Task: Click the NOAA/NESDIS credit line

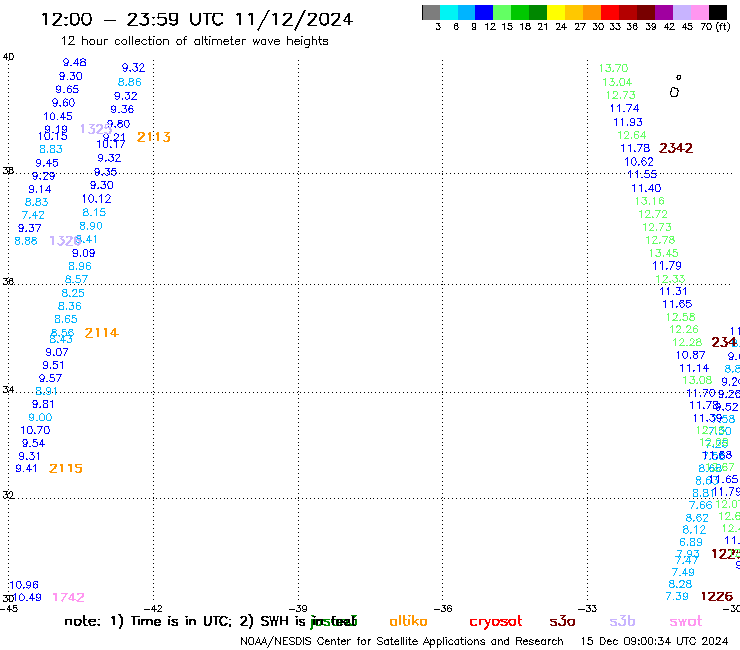Action: (402, 641)
